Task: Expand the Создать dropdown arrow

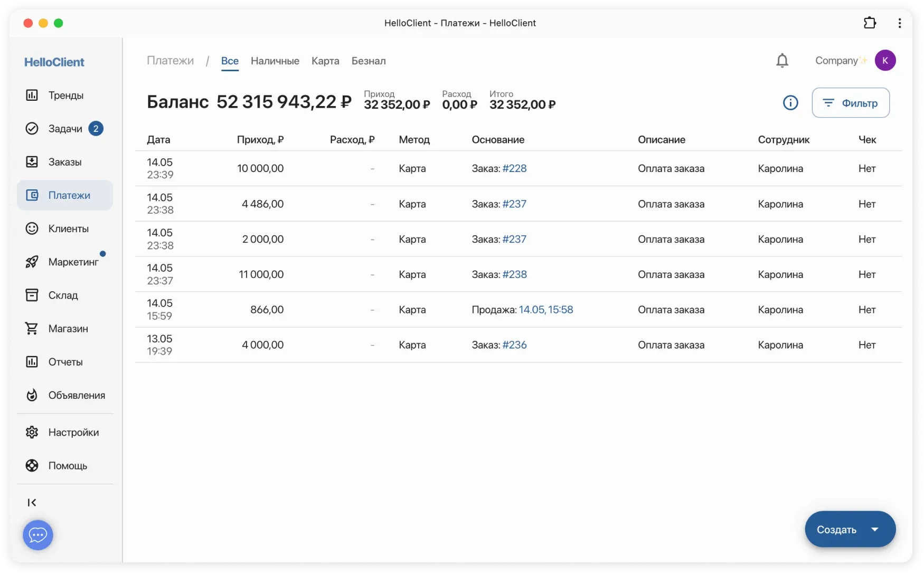Action: pos(875,529)
